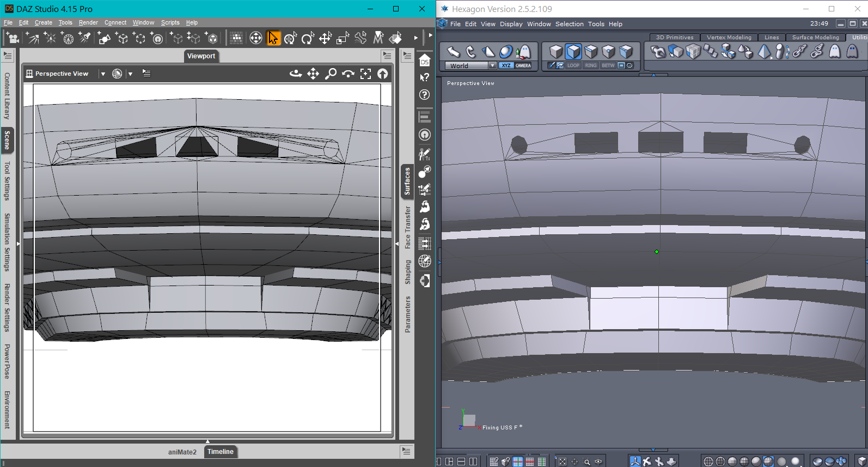Click Hexagon chain link weld icon
This screenshot has height=467, width=868.
coord(799,51)
